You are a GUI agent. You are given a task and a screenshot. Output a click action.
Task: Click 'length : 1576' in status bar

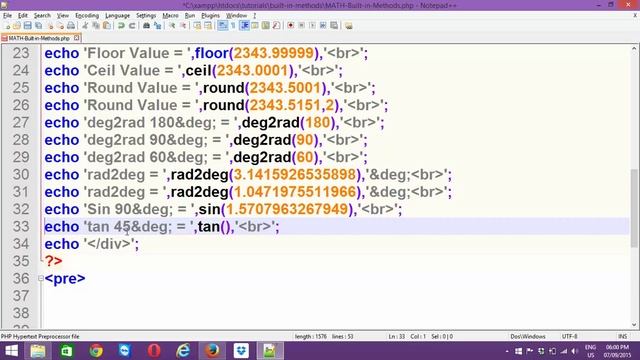(311, 336)
